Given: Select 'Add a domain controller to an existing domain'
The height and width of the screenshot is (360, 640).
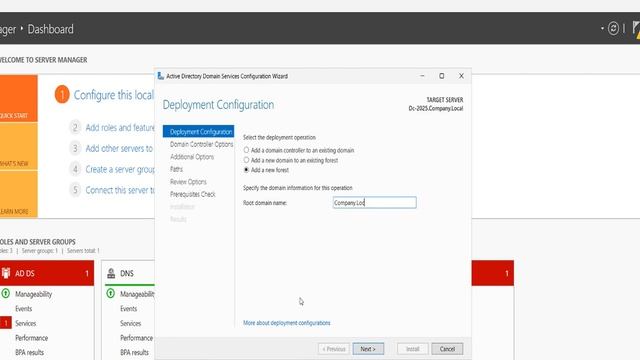Looking at the screenshot, I should [x=299, y=150].
